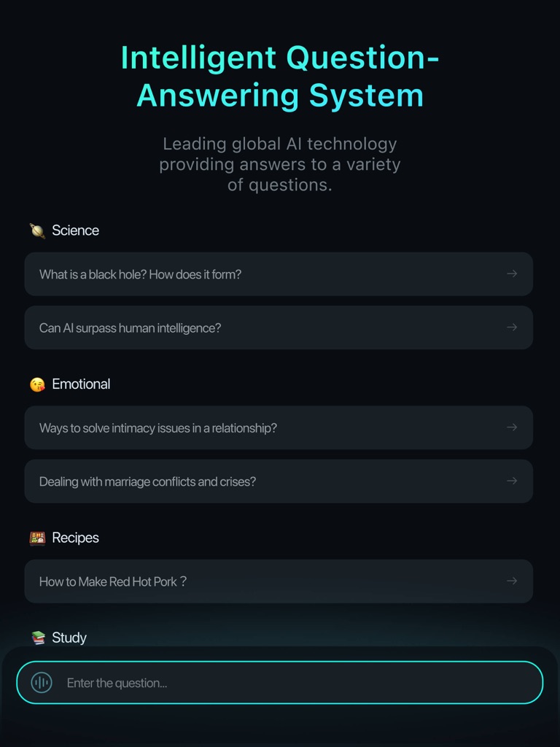Focus the "Enter the question..." input field

tap(292, 683)
